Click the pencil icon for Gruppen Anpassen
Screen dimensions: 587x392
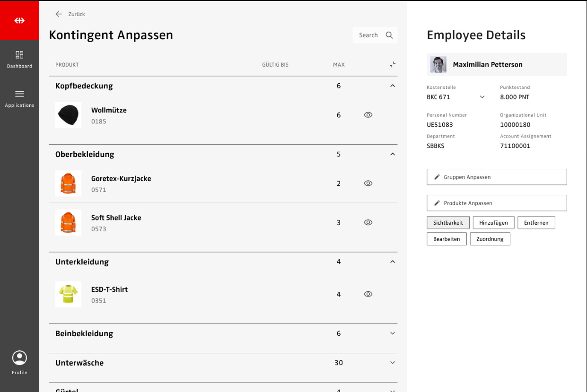coord(437,177)
